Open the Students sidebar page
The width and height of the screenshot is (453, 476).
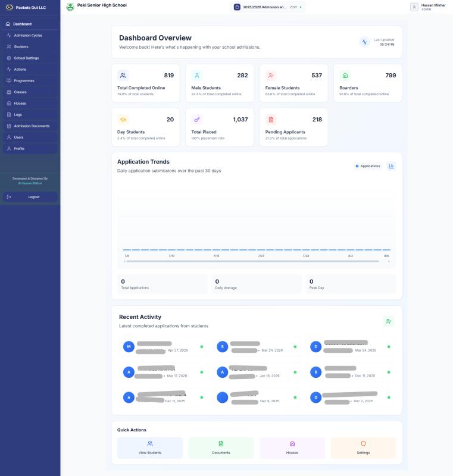click(x=30, y=47)
